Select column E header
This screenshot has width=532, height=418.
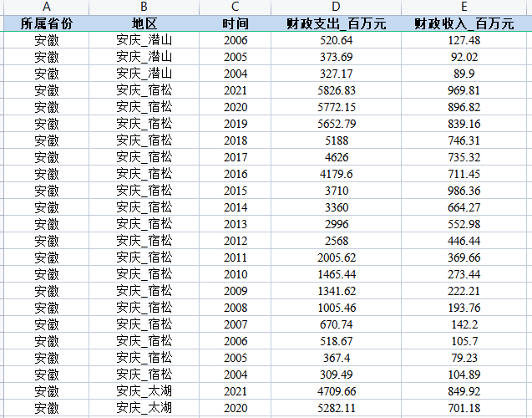click(x=464, y=7)
